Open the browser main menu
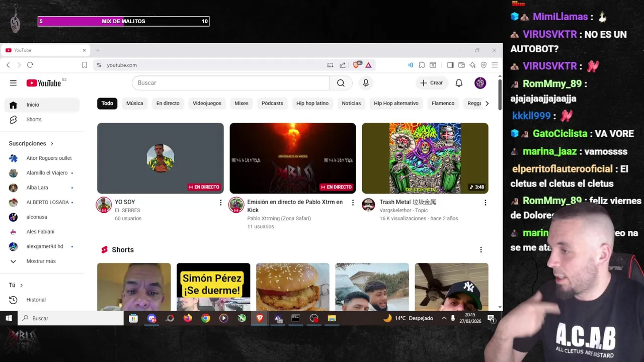 [495, 65]
